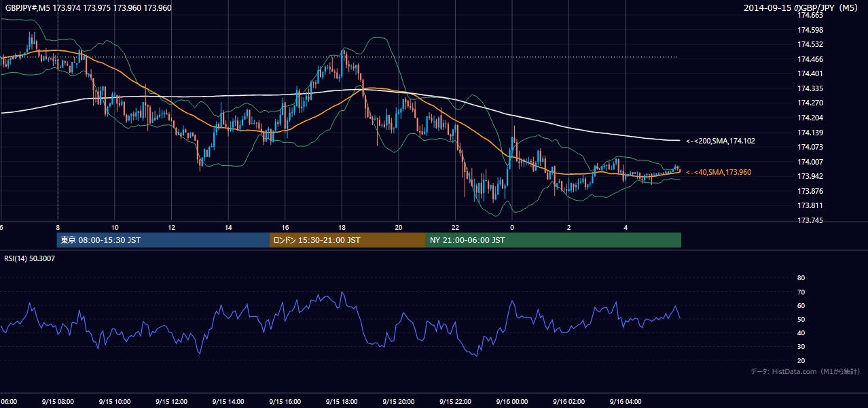Click the RSI 40 level label
The height and width of the screenshot is (408, 868).
point(801,333)
